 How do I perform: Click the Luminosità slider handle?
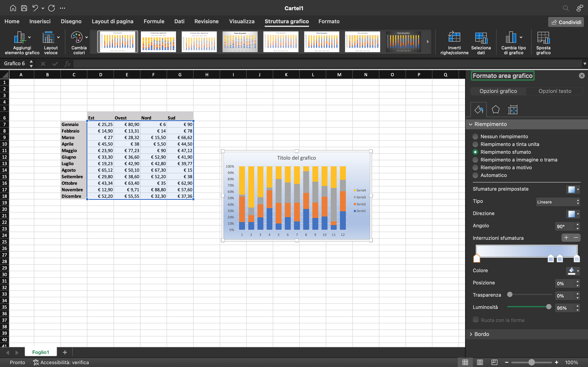548,307
